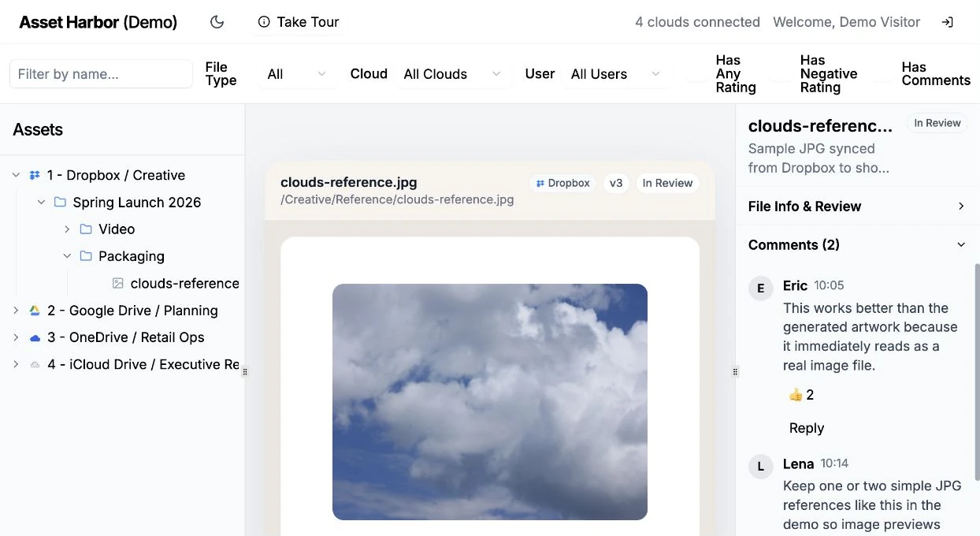Enable the Has Comments filter
Viewport: 980px width, 536px height.
(x=882, y=74)
